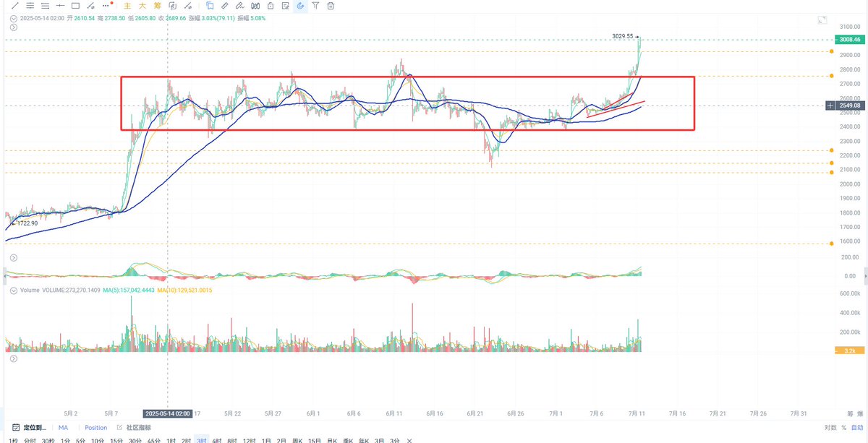
Task: Click the 1722.90 low price annotation
Action: [x=27, y=224]
